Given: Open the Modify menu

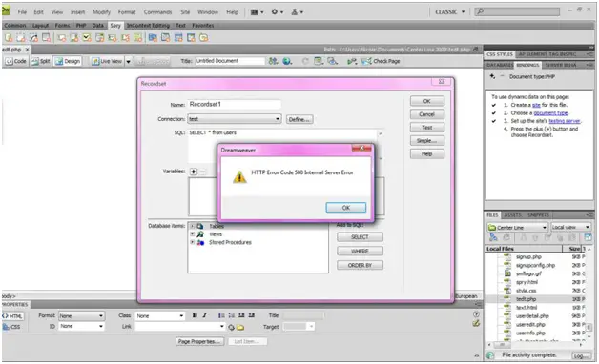Looking at the screenshot, I should pyautogui.click(x=101, y=12).
